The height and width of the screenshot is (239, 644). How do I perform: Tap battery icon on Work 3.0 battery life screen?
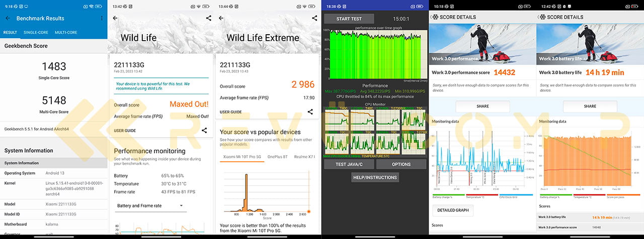pyautogui.click(x=633, y=7)
